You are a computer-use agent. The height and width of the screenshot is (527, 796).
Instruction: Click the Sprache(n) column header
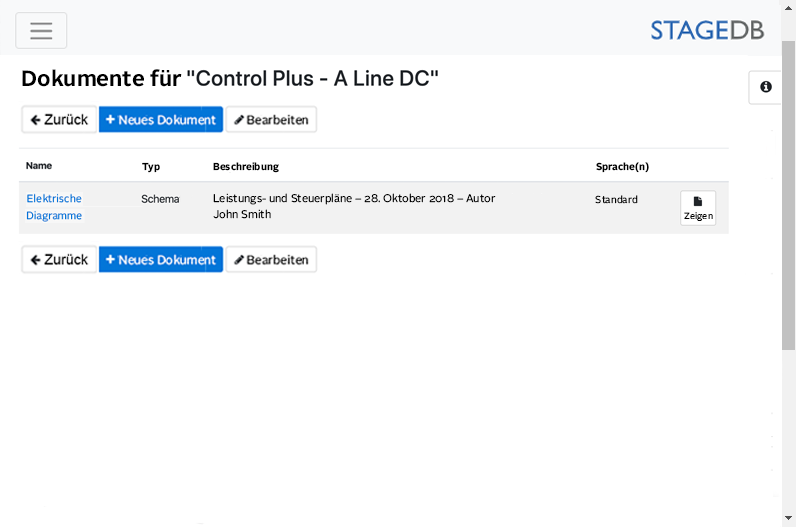(622, 167)
